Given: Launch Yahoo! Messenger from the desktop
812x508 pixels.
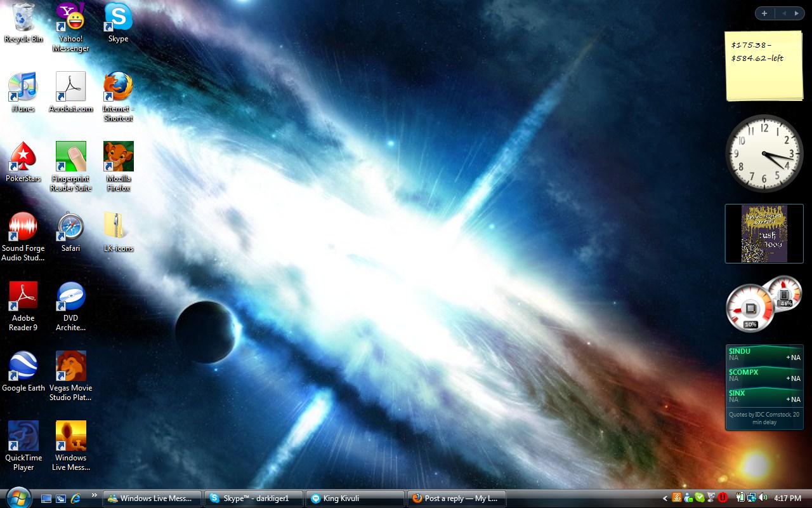Looking at the screenshot, I should coord(70,18).
